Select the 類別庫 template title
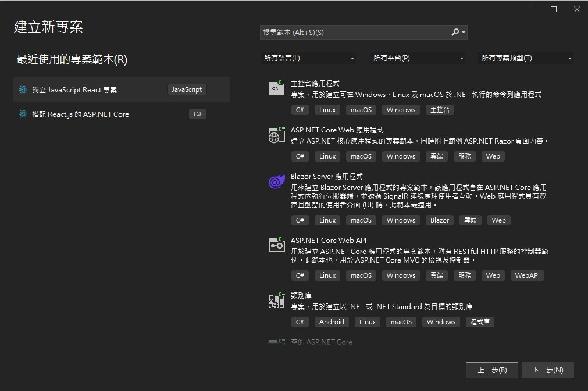This screenshot has height=391, width=588. (301, 296)
